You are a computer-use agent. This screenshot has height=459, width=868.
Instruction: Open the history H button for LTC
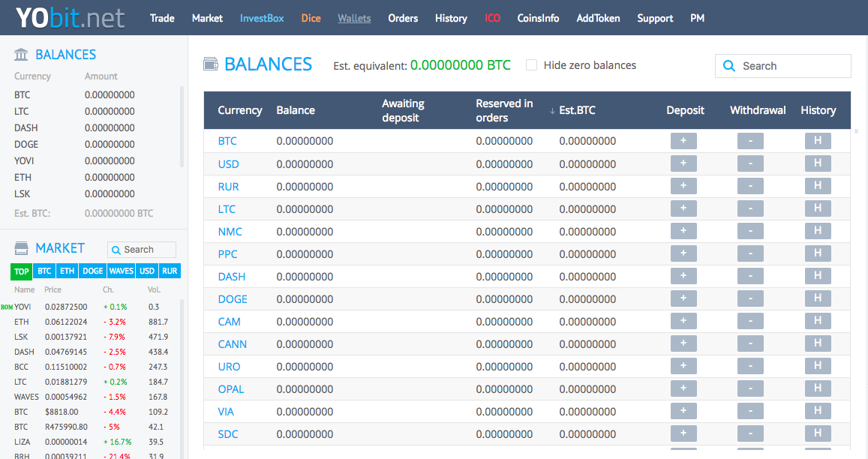pyautogui.click(x=818, y=208)
